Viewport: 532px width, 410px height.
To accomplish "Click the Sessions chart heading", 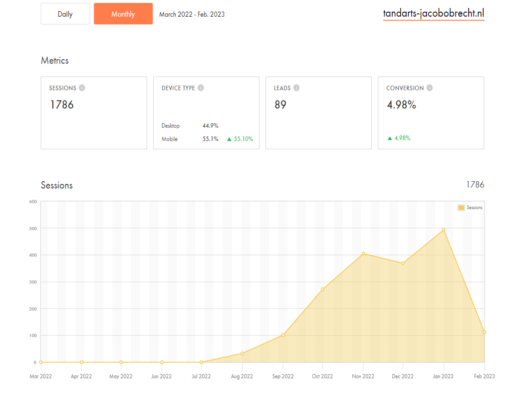I will pos(57,185).
